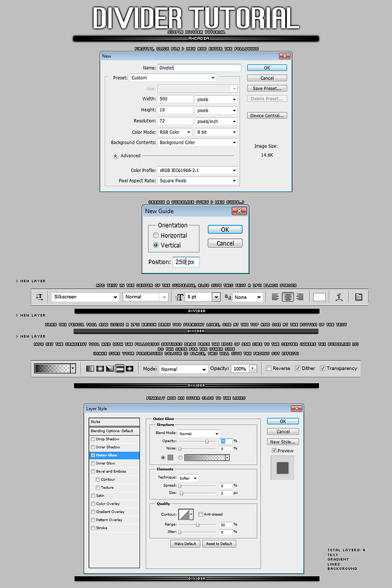Open the Preset dropdown showing Custom
Viewport: 392px width, 588px height.
click(x=173, y=78)
